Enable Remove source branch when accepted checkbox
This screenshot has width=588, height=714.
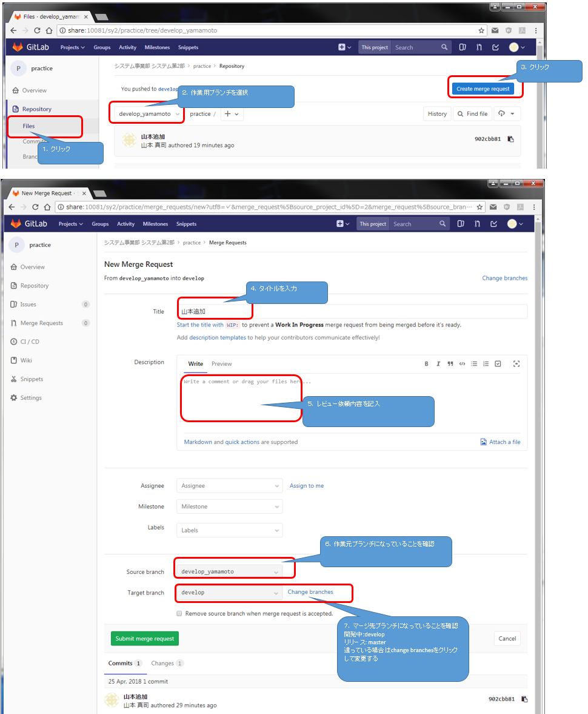tap(179, 613)
